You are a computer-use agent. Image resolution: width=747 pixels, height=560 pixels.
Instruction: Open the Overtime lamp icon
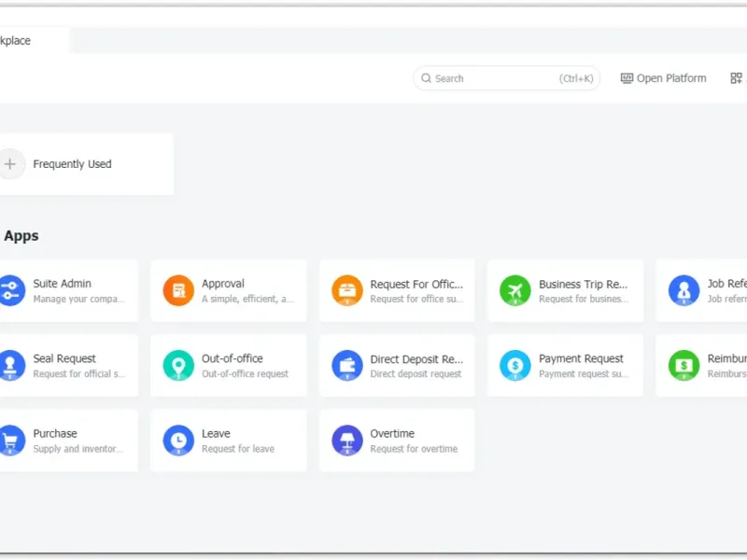point(347,440)
